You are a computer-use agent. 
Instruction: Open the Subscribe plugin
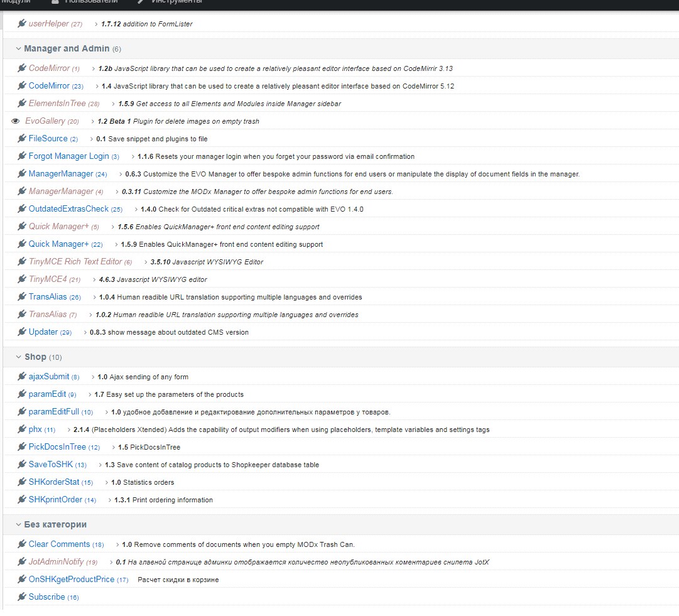[x=46, y=597]
